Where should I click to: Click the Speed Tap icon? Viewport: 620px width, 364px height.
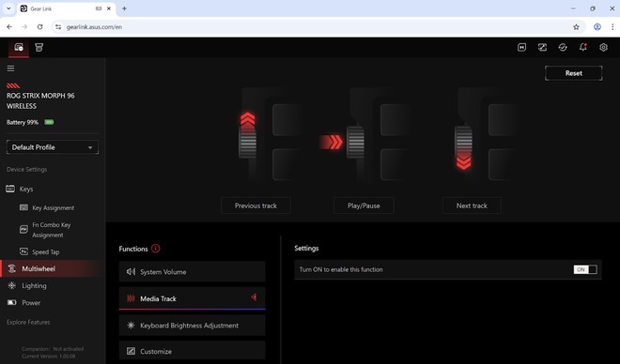23,251
